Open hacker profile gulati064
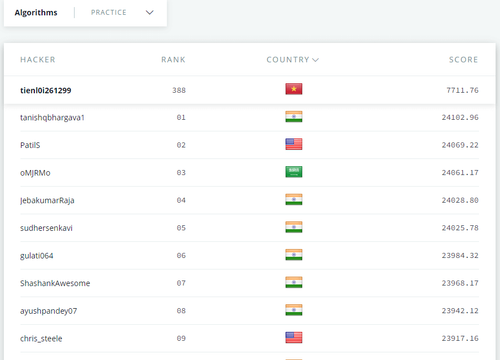500x360 pixels. (x=37, y=256)
